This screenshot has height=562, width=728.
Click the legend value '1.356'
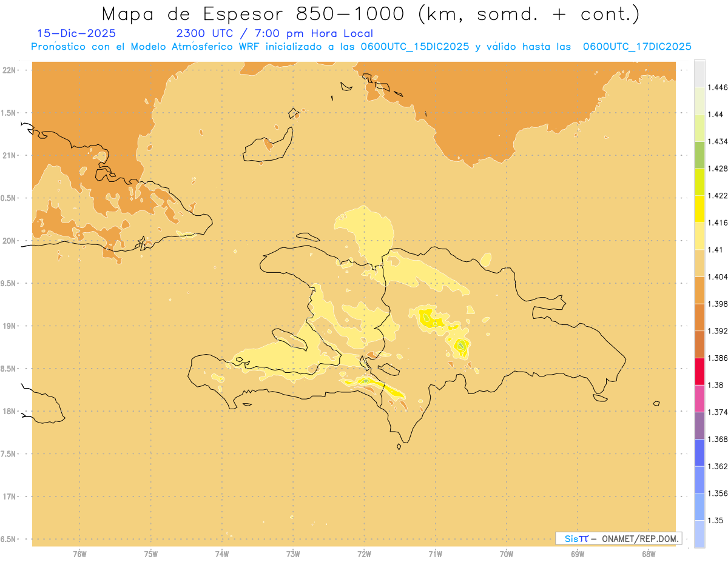(x=718, y=493)
